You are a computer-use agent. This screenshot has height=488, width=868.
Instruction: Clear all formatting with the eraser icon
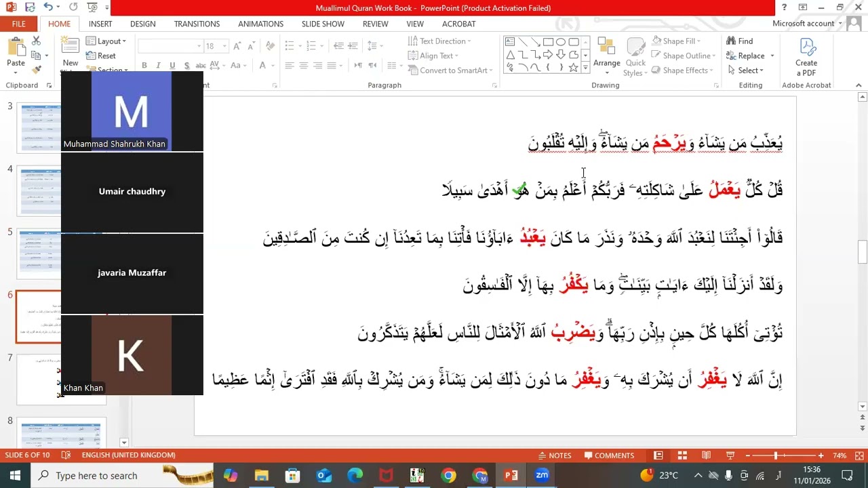270,46
